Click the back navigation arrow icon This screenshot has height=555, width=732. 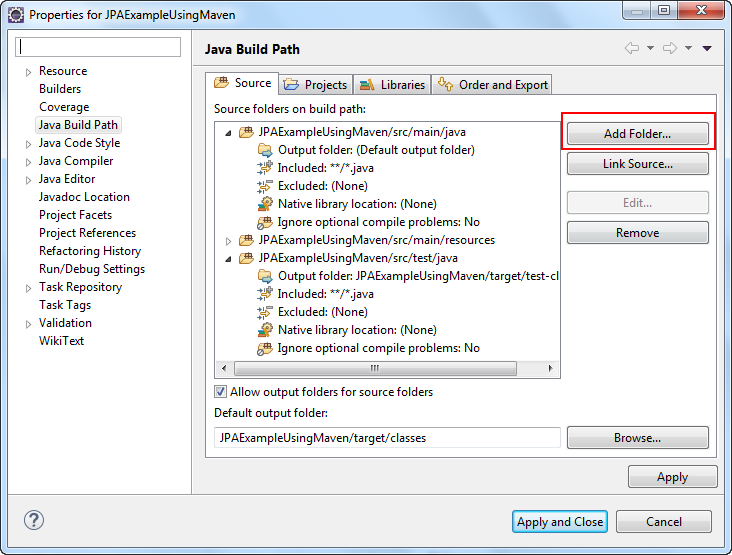(x=632, y=48)
